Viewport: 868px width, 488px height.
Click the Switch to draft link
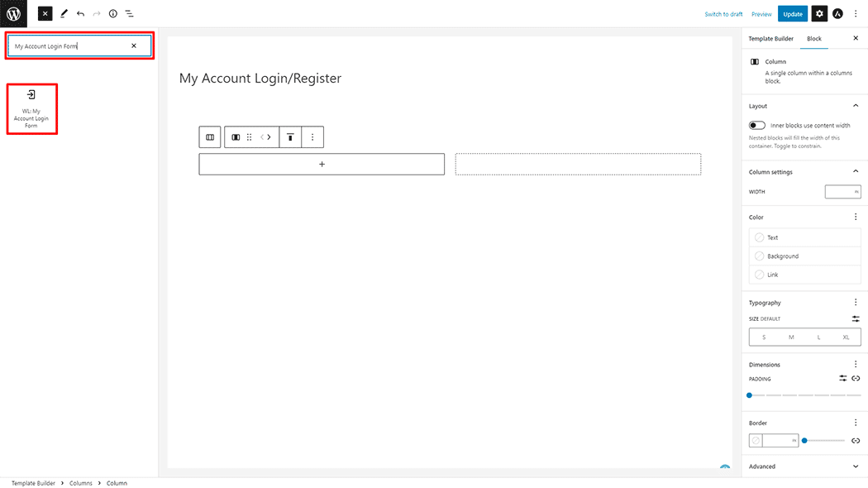pos(723,13)
